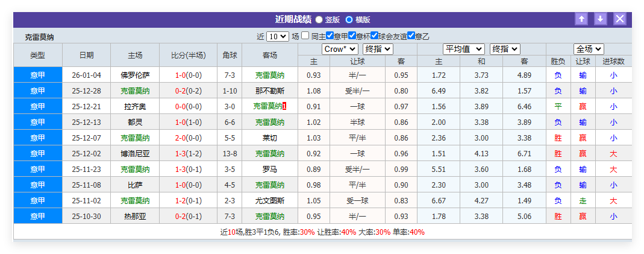The width and height of the screenshot is (644, 254).
Task: Open the 终指 dropdown next to Crow*
Action: click(x=378, y=49)
